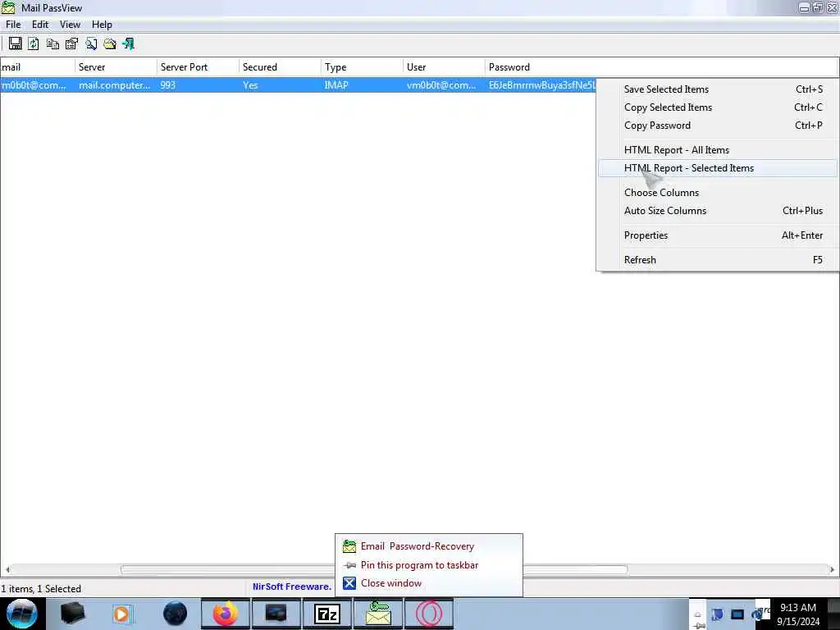Image resolution: width=840 pixels, height=630 pixels.
Task: Sort by the User column header
Action: 444,67
